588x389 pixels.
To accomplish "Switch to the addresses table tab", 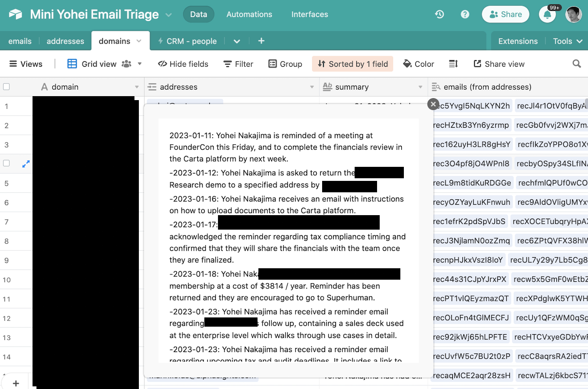I will pos(65,41).
